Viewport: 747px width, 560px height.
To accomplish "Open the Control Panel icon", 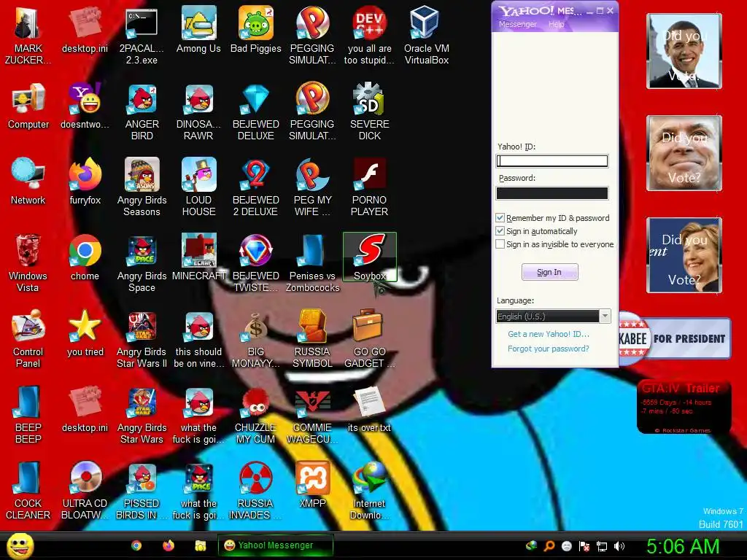I will coord(28,339).
